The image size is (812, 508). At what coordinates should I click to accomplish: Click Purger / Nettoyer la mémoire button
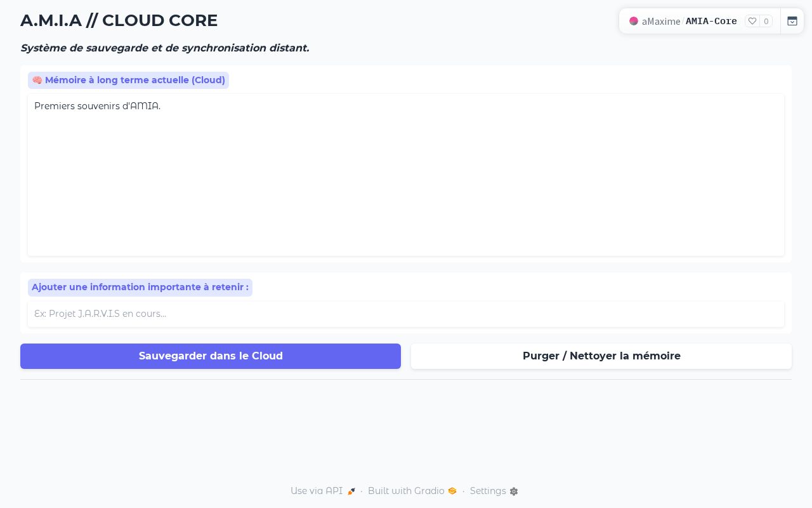coord(601,356)
